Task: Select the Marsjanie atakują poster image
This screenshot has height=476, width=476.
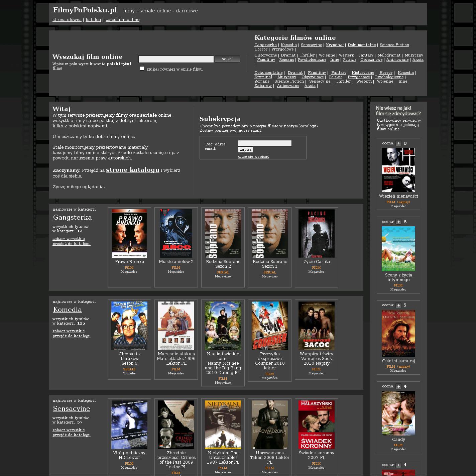Action: (x=176, y=326)
